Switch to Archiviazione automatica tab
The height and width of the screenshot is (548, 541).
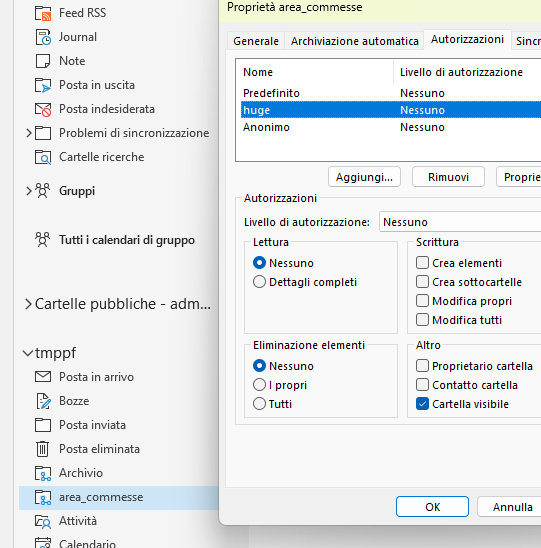click(x=354, y=41)
